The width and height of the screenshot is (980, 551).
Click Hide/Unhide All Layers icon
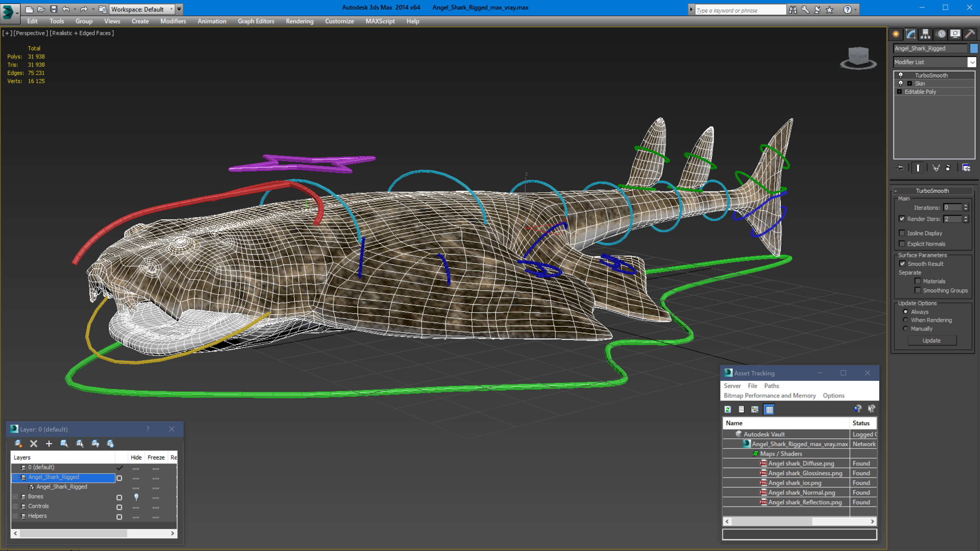pos(95,443)
